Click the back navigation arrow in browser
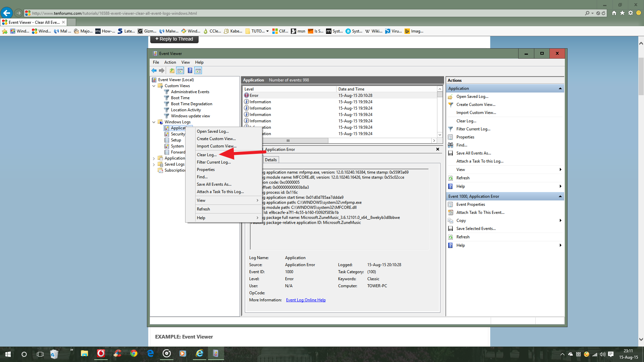This screenshot has width=644, height=362. point(7,13)
